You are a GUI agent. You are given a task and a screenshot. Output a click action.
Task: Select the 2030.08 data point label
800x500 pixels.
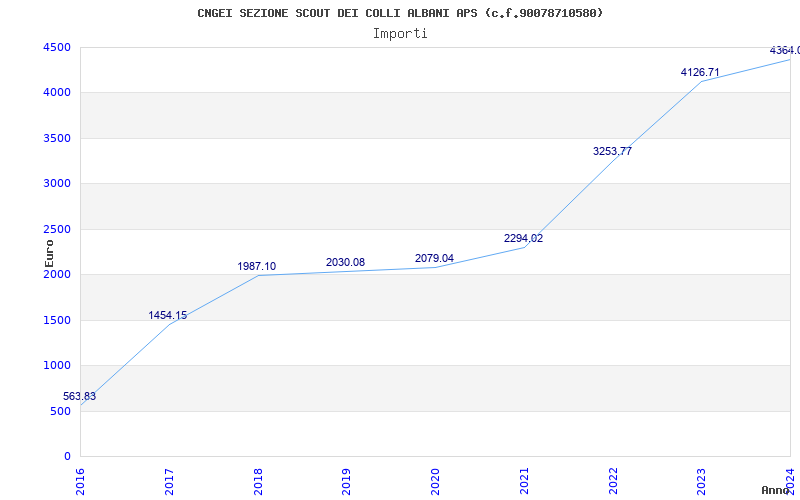[345, 262]
